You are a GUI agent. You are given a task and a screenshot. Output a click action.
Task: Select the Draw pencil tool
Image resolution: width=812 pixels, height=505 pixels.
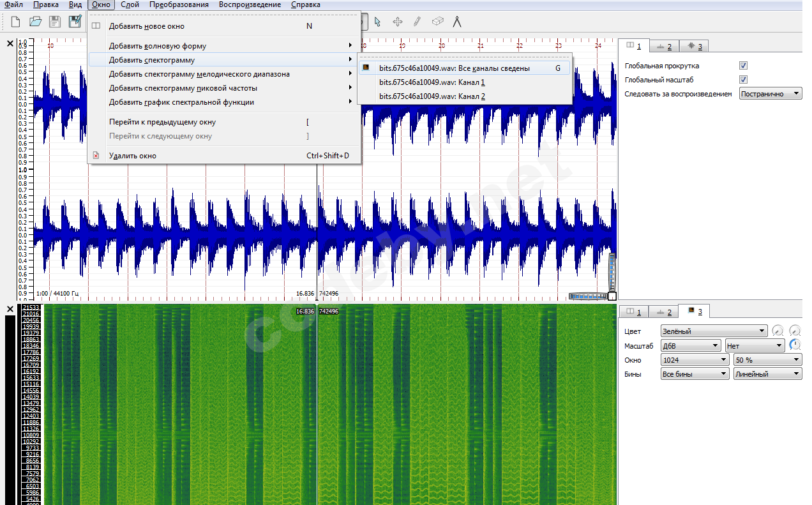[417, 22]
